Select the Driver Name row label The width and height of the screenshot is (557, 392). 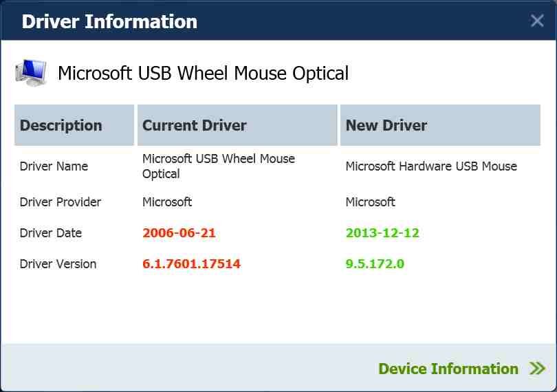pos(54,166)
